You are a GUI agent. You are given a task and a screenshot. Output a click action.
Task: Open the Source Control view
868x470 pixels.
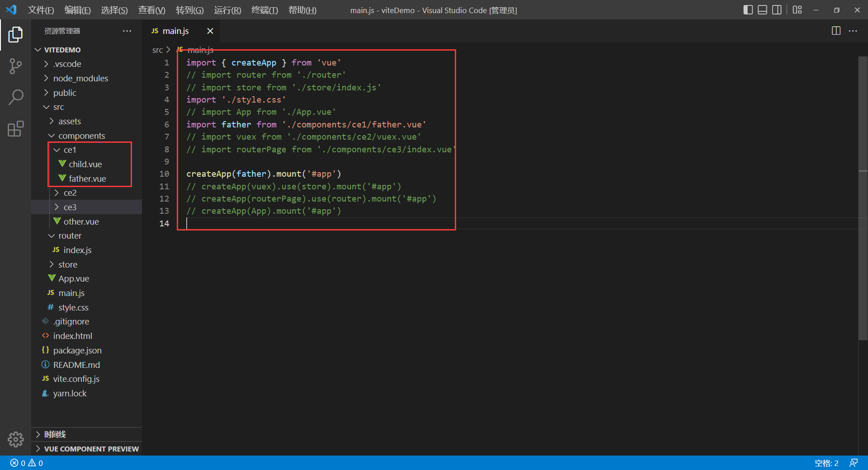click(15, 66)
